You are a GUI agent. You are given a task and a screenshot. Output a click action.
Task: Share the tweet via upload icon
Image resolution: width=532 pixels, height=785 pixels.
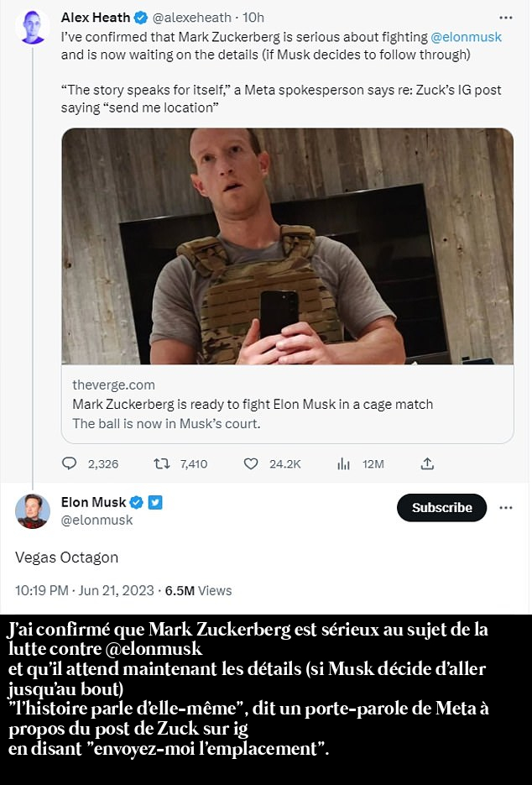pos(427,463)
